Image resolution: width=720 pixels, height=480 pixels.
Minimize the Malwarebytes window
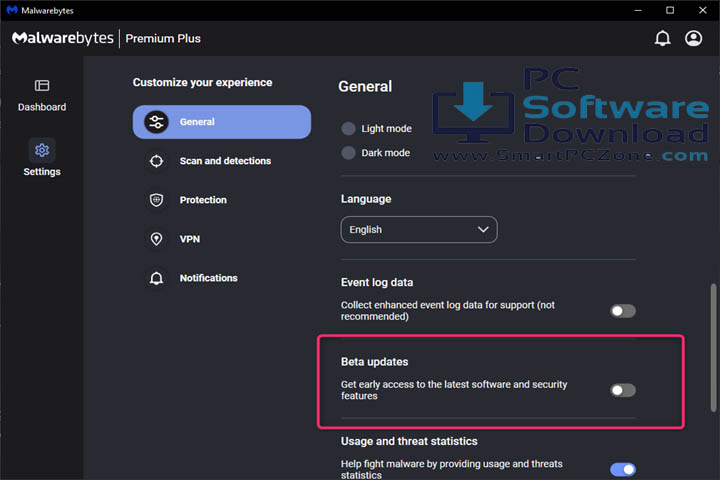[638, 10]
